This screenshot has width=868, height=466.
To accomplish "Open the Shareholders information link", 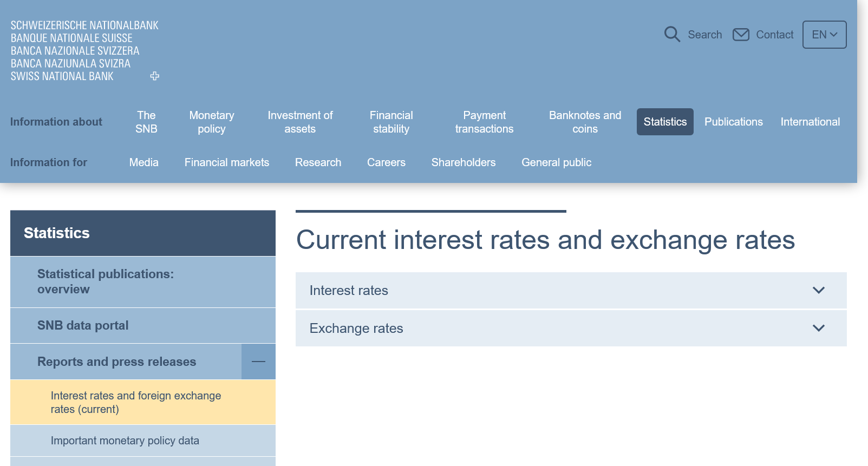I will click(x=464, y=162).
